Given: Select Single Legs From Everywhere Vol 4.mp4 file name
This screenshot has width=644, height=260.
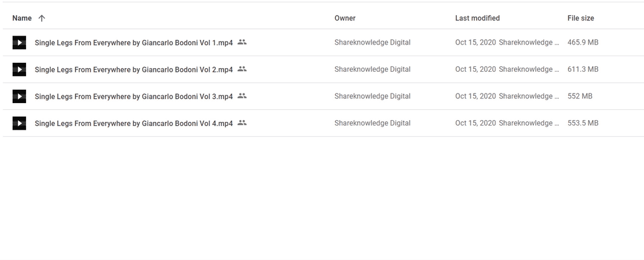Looking at the screenshot, I should pyautogui.click(x=134, y=123).
